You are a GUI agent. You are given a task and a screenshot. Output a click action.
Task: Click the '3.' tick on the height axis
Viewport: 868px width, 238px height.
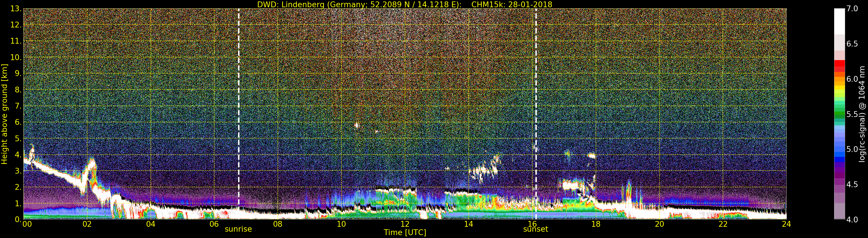(18, 171)
